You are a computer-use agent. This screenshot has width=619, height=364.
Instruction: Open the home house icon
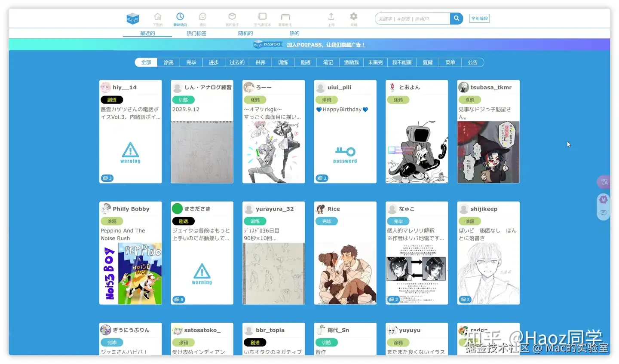(158, 17)
